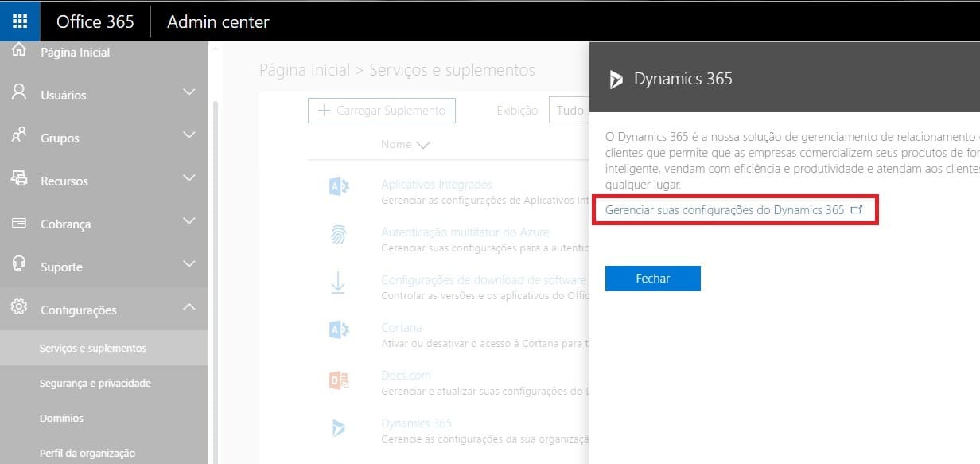Open the app launcher waffle icon
The width and height of the screenshot is (980, 464).
(x=20, y=21)
